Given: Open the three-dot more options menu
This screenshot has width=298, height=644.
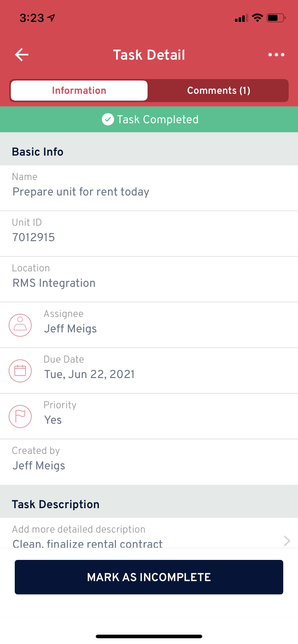Looking at the screenshot, I should tap(276, 55).
